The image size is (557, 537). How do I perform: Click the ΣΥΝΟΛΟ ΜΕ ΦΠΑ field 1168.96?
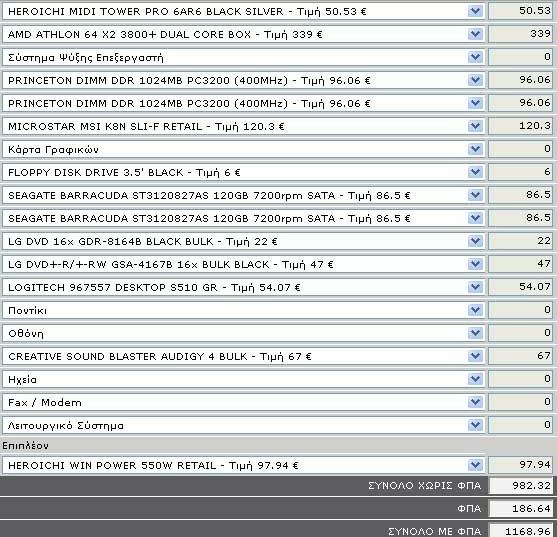point(520,531)
